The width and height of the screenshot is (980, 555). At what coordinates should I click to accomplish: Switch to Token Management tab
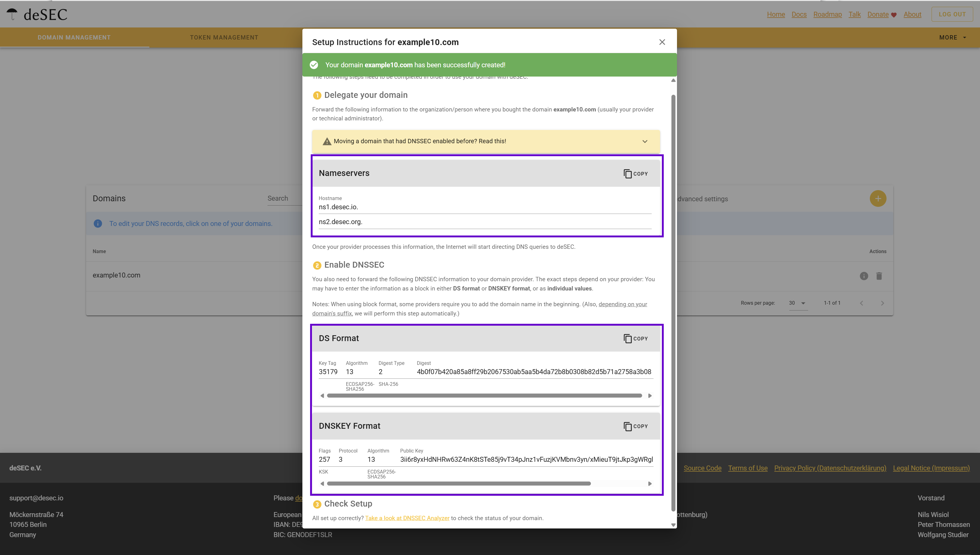tap(224, 37)
